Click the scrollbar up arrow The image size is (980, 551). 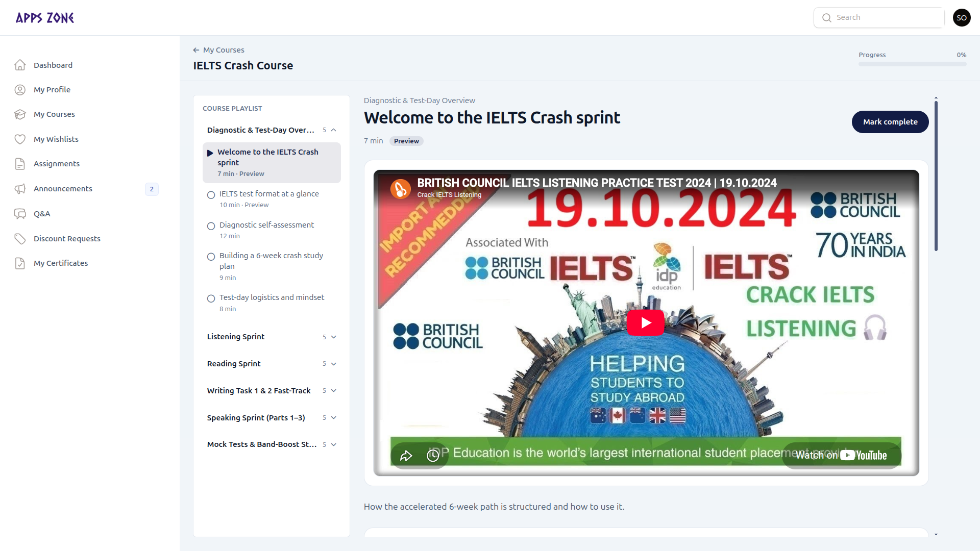click(x=936, y=97)
